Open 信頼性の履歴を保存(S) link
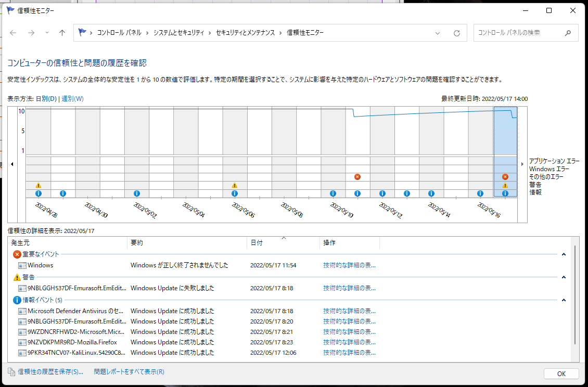588x387 pixels. (50, 371)
